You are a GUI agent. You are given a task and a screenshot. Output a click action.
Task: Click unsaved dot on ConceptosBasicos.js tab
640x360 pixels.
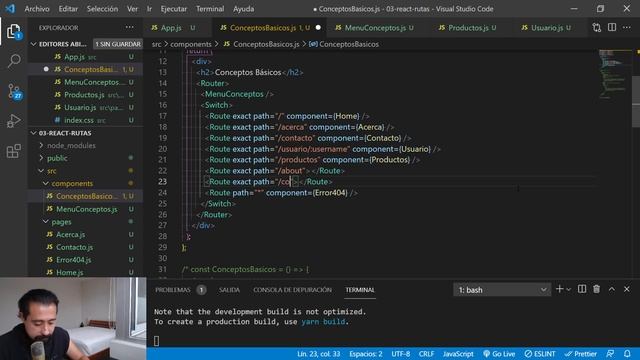(318, 27)
